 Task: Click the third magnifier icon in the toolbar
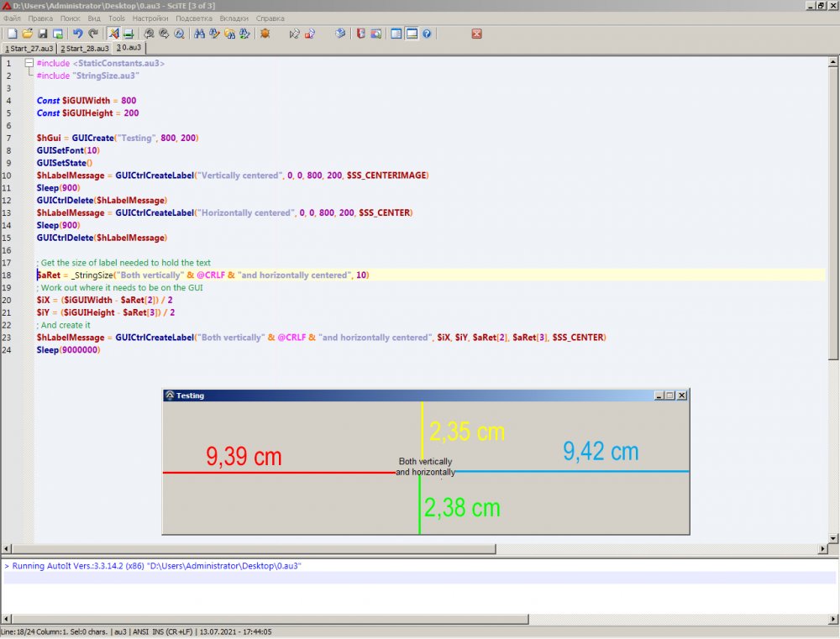point(179,34)
